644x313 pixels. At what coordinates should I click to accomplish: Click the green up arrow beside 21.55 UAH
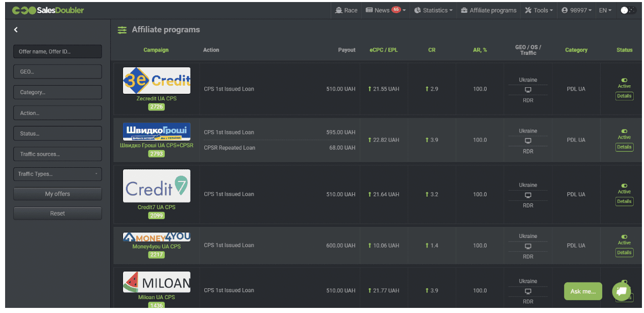369,89
